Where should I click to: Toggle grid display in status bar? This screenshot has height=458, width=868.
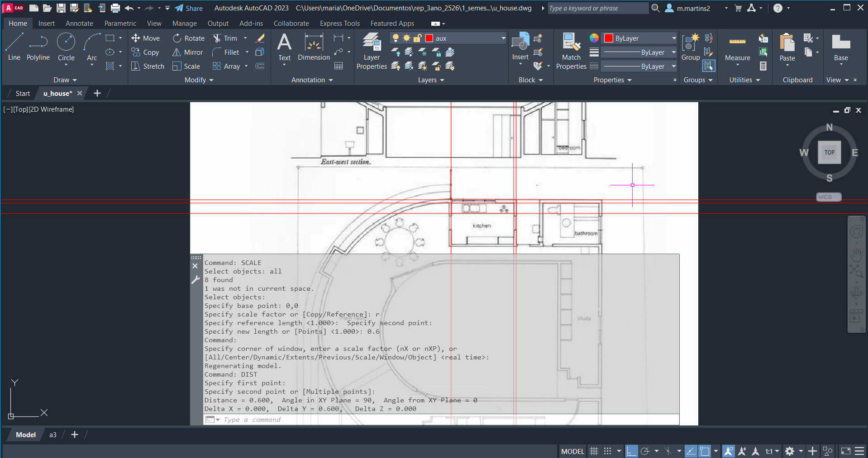coord(594,451)
